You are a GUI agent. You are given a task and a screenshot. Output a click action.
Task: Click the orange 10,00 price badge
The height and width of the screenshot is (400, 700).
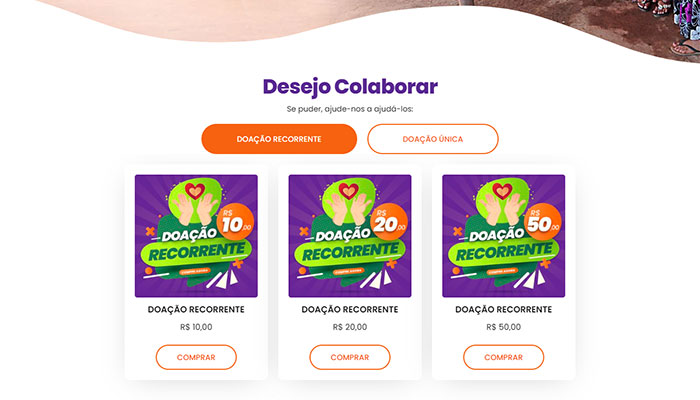tap(235, 222)
